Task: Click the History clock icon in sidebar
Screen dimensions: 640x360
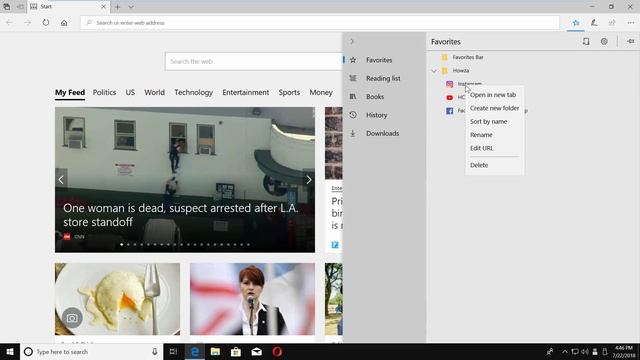Action: [x=353, y=115]
